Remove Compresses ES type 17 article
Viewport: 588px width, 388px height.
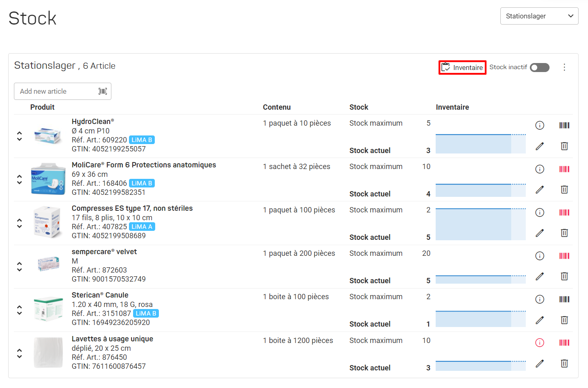pyautogui.click(x=564, y=233)
